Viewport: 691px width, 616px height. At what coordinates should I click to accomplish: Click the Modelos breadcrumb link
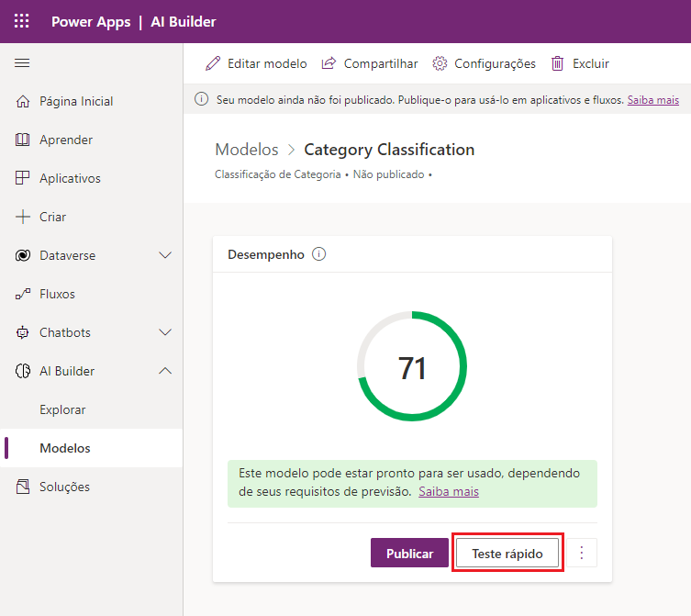[x=247, y=150]
